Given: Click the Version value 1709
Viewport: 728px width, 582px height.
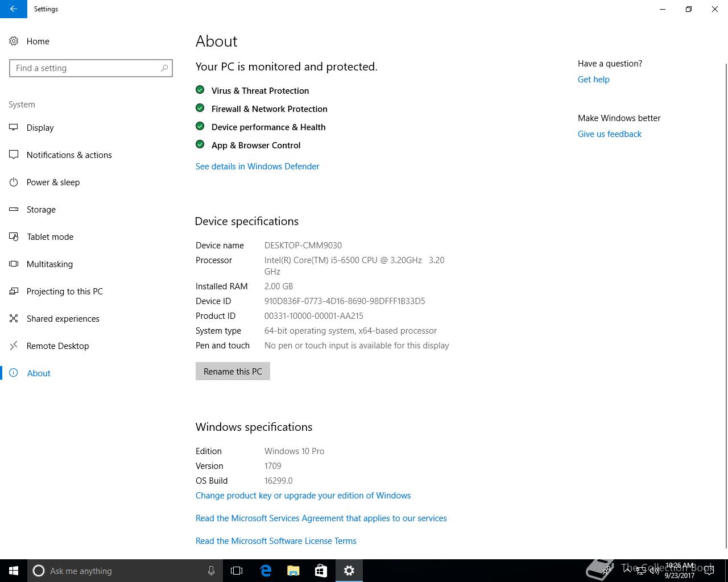Looking at the screenshot, I should tap(273, 466).
